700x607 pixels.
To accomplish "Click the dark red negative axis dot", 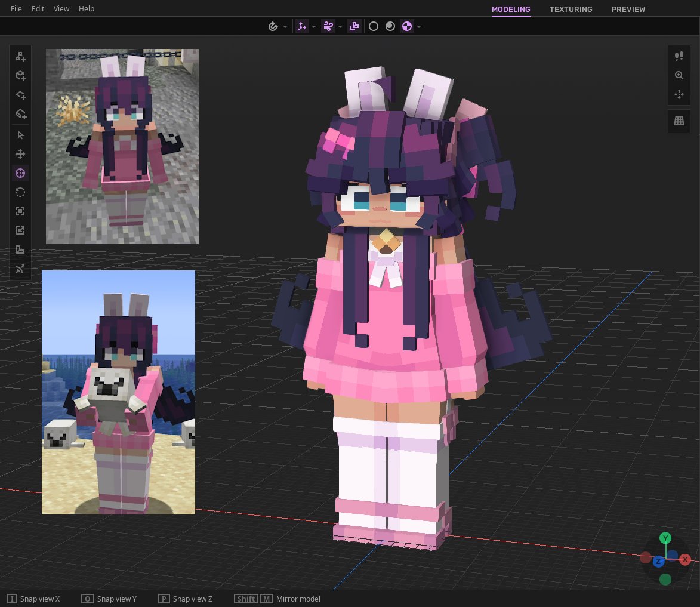I will 646,557.
